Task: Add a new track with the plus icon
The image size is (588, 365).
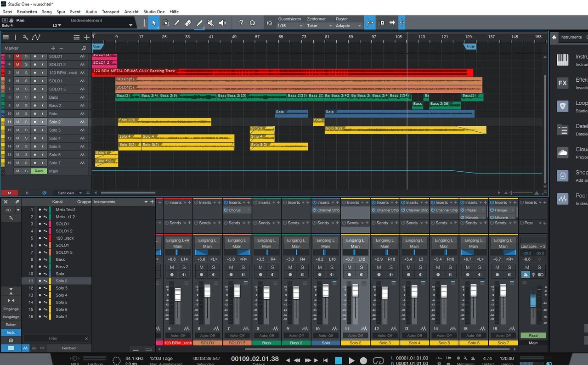Action: click(87, 37)
